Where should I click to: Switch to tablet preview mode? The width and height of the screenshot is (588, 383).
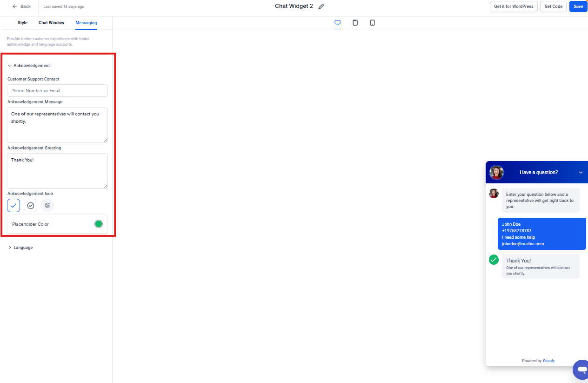point(355,23)
